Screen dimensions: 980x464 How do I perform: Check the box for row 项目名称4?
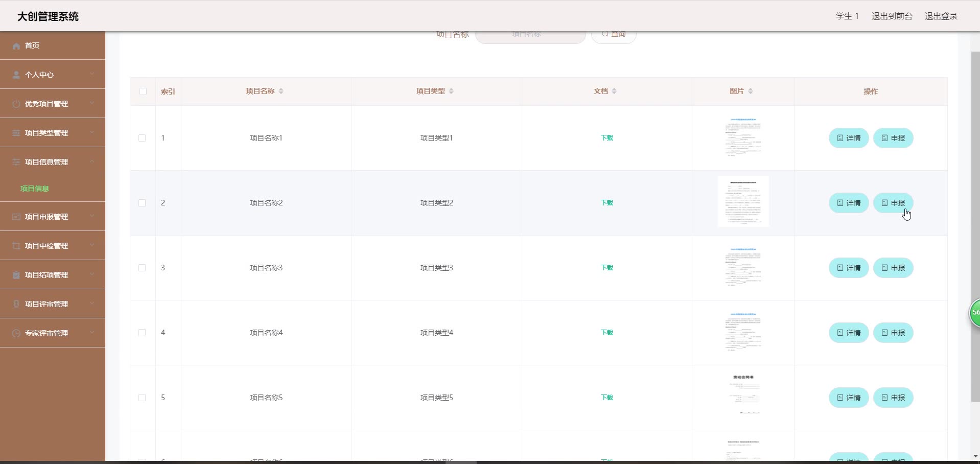142,333
